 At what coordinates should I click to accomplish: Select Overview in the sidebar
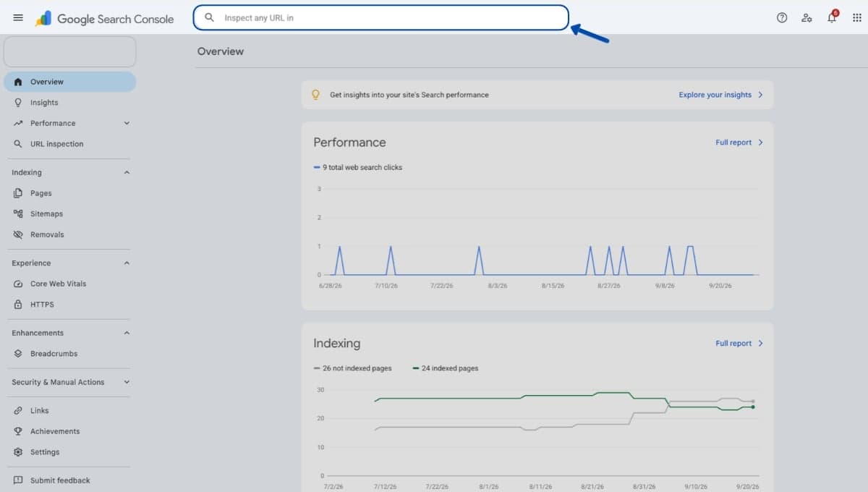(x=69, y=82)
